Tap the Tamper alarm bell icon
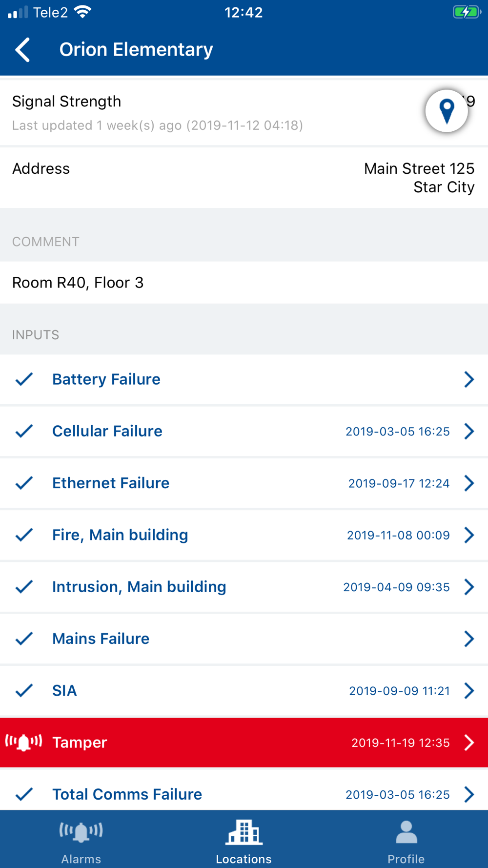 point(23,742)
